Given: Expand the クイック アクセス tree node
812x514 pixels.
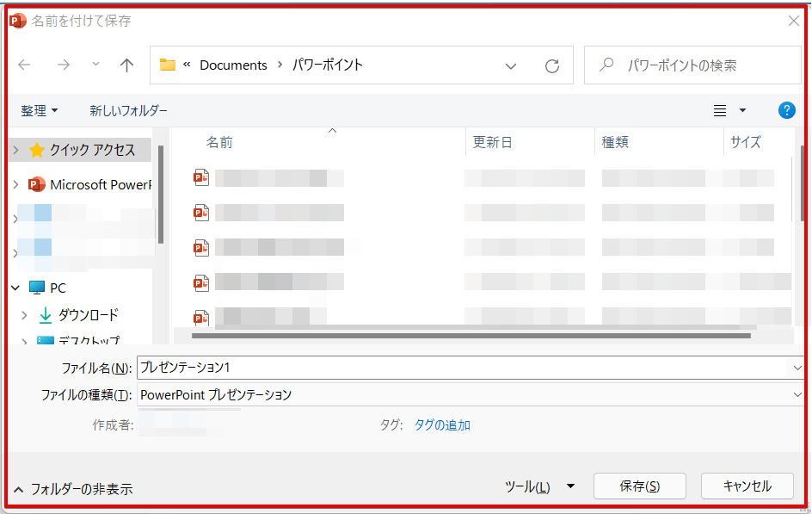Looking at the screenshot, I should coord(15,151).
